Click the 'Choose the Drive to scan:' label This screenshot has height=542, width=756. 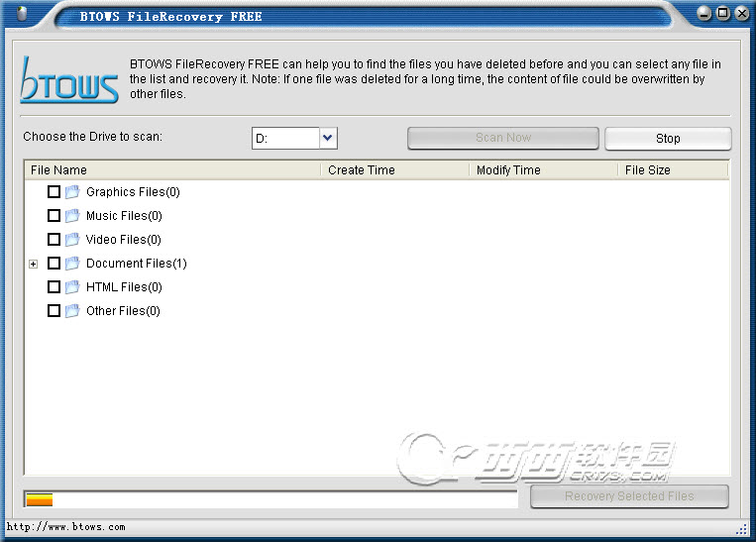92,137
